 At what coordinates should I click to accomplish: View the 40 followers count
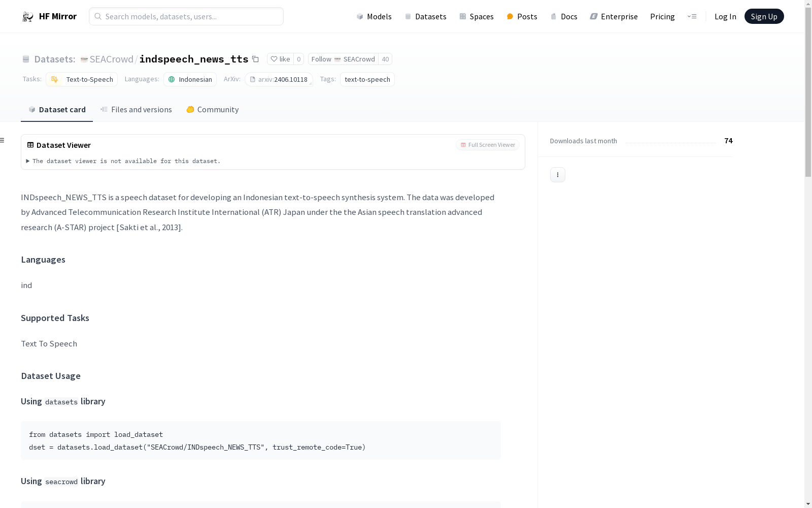pyautogui.click(x=385, y=59)
